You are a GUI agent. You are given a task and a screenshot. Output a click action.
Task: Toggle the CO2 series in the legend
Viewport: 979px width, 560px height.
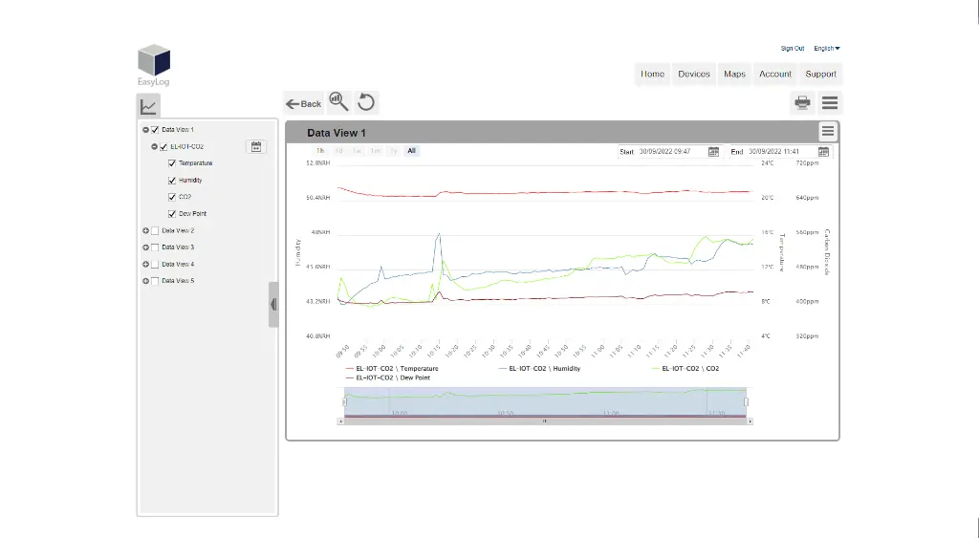[x=685, y=369]
